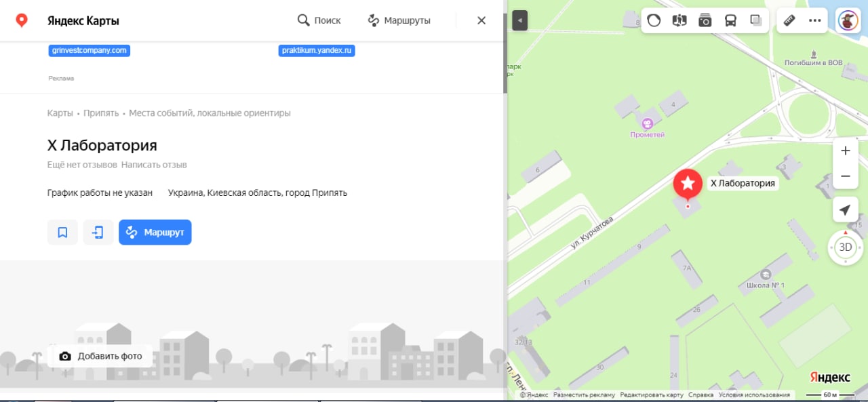Click the Яндекс logo on map
Viewport: 868px width, 402px height.
[829, 378]
